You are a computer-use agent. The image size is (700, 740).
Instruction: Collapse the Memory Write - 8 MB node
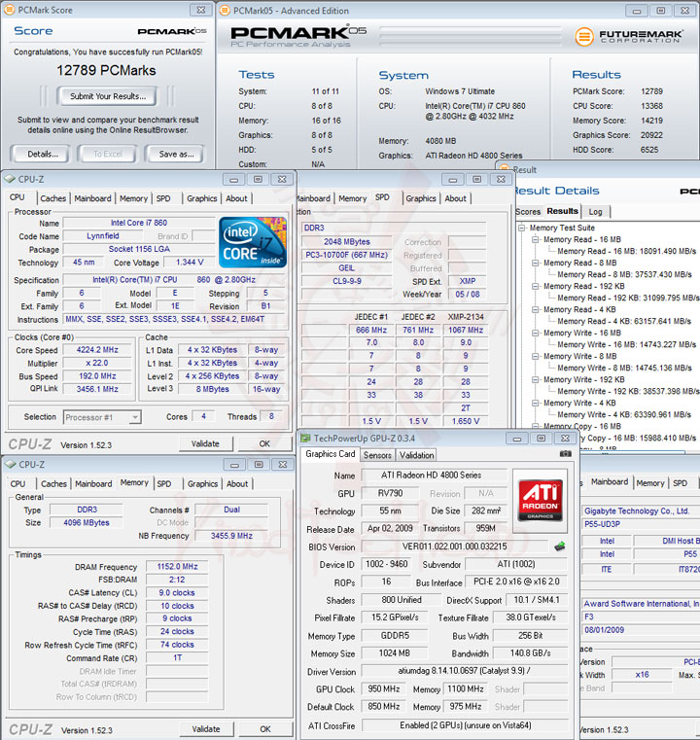pyautogui.click(x=536, y=356)
